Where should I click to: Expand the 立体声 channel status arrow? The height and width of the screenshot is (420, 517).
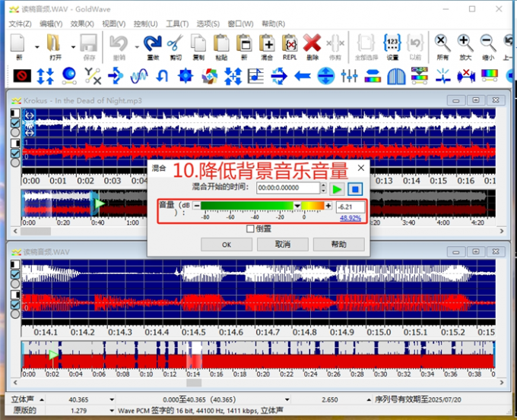(42, 399)
